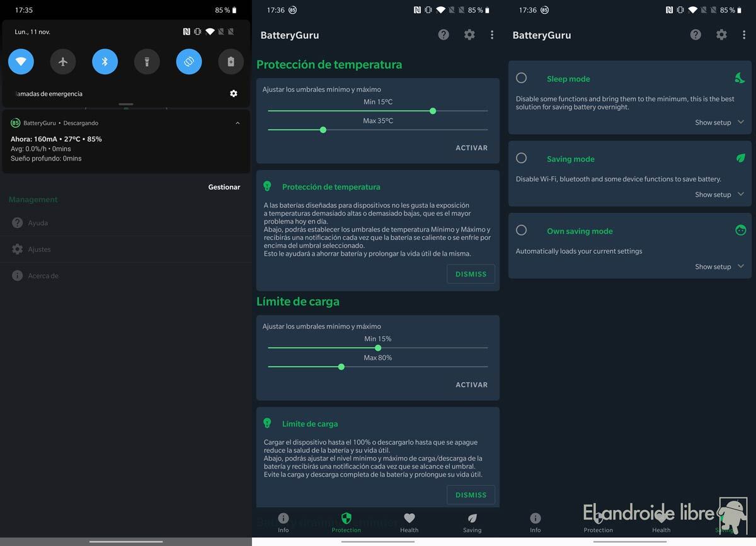Image resolution: width=756 pixels, height=546 pixels.
Task: Switch to Health tab on the Protection screen
Action: [409, 523]
